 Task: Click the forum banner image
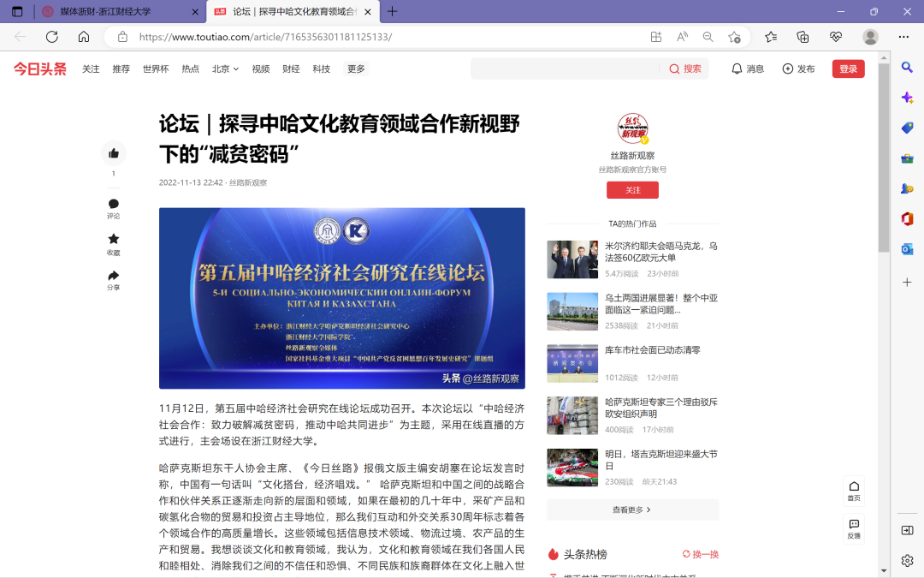pyautogui.click(x=341, y=298)
